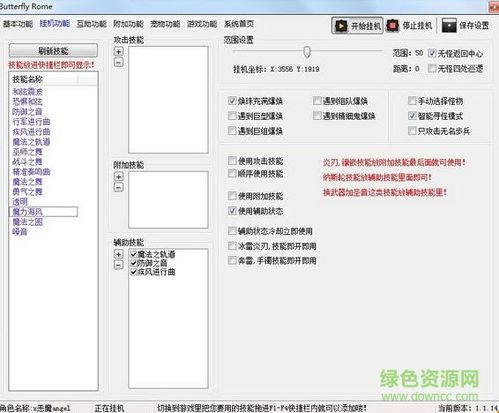The height and width of the screenshot is (413, 499).
Task: Click the plus icon beside 辅助技能 list
Action: pyautogui.click(x=119, y=254)
